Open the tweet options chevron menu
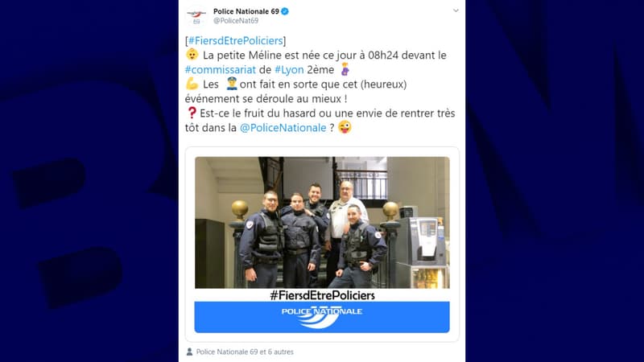Image resolution: width=644 pixels, height=362 pixels. (456, 10)
